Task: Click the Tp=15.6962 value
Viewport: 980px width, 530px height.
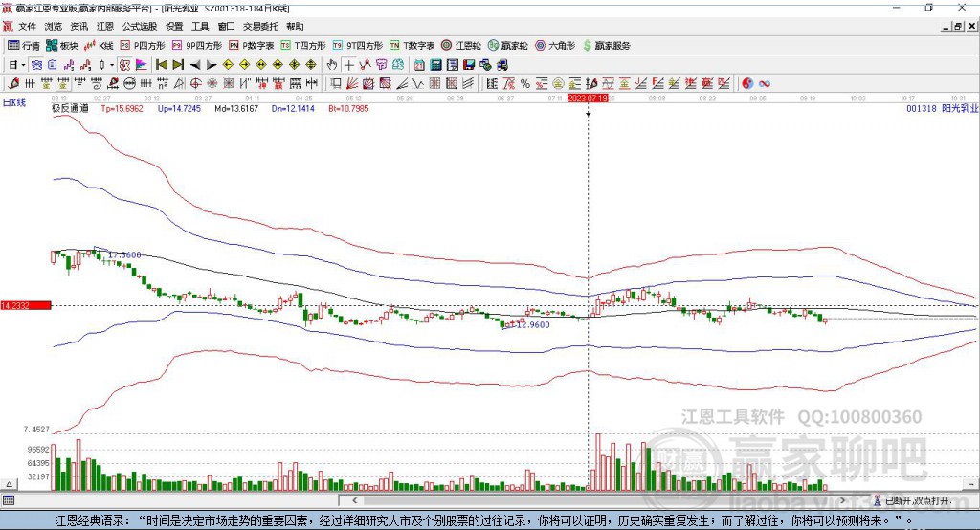Action: tap(122, 108)
